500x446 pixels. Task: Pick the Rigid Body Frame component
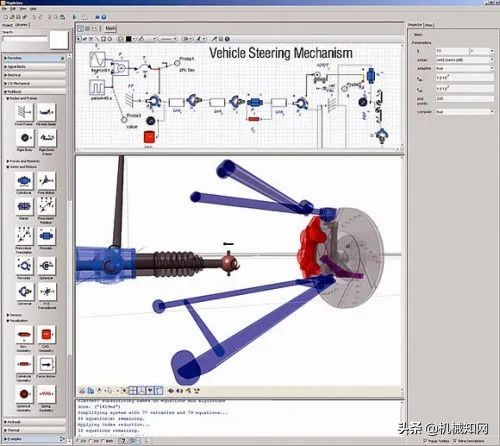pos(46,138)
